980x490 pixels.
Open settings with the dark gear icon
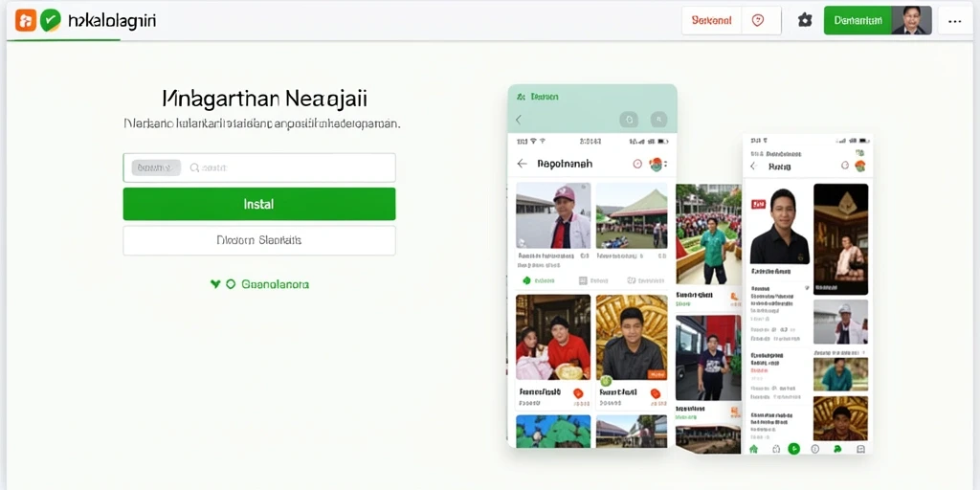(x=805, y=21)
